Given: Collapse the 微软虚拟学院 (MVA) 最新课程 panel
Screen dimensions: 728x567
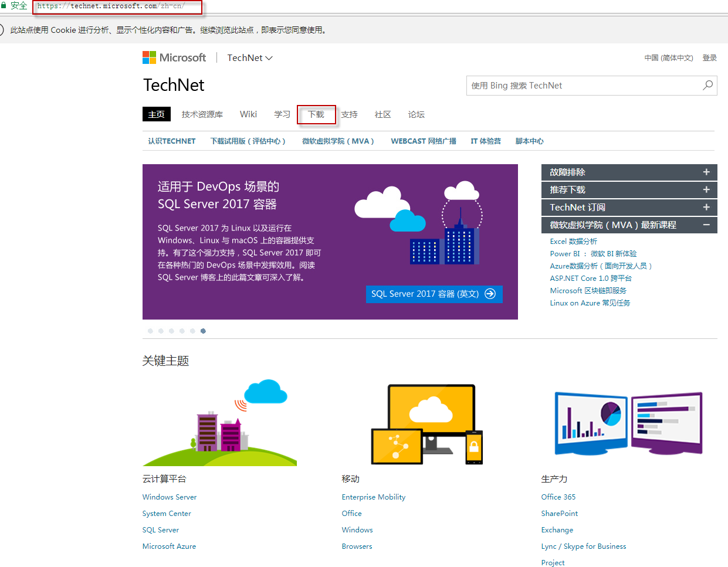Looking at the screenshot, I should 629,225.
